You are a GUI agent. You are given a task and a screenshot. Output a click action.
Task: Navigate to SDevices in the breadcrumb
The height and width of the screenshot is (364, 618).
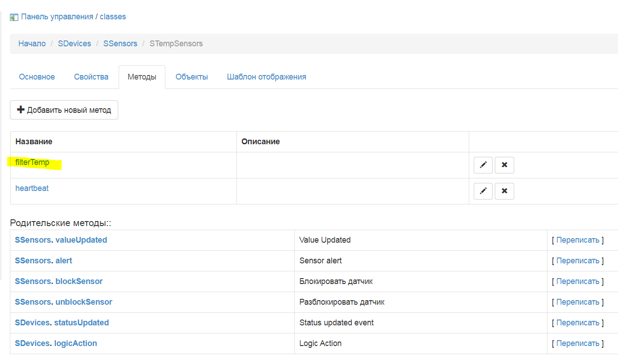click(75, 44)
